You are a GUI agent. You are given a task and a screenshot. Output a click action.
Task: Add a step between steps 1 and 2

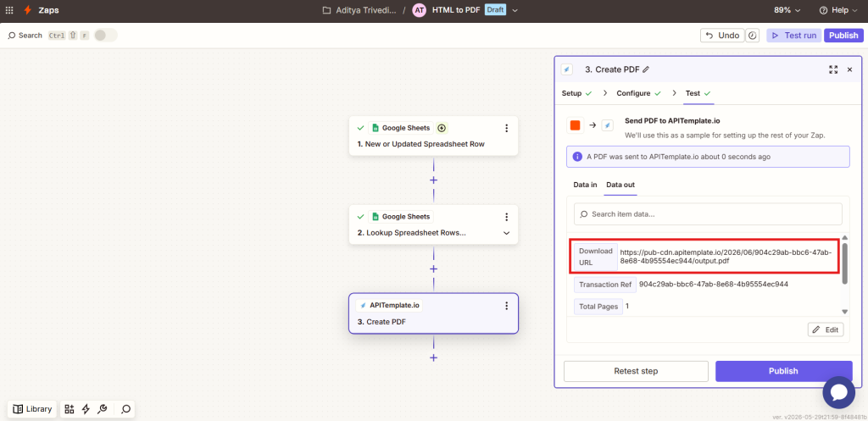pos(433,180)
